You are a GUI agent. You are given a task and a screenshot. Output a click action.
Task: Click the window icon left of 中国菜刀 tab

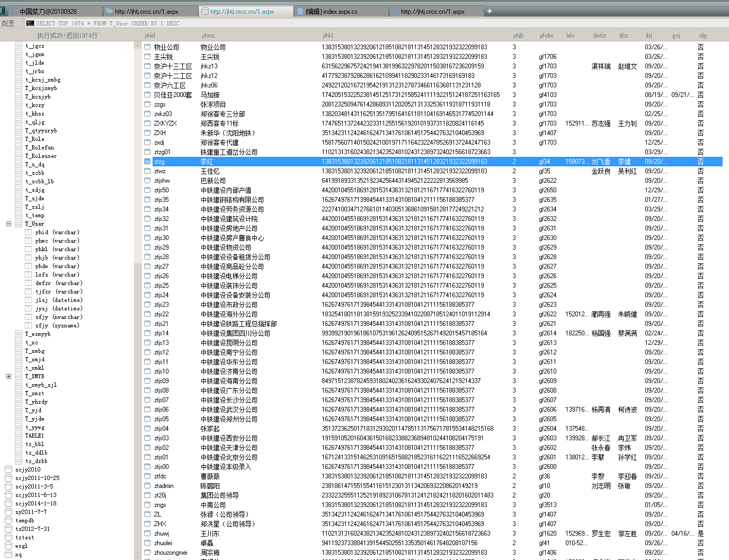coord(14,11)
